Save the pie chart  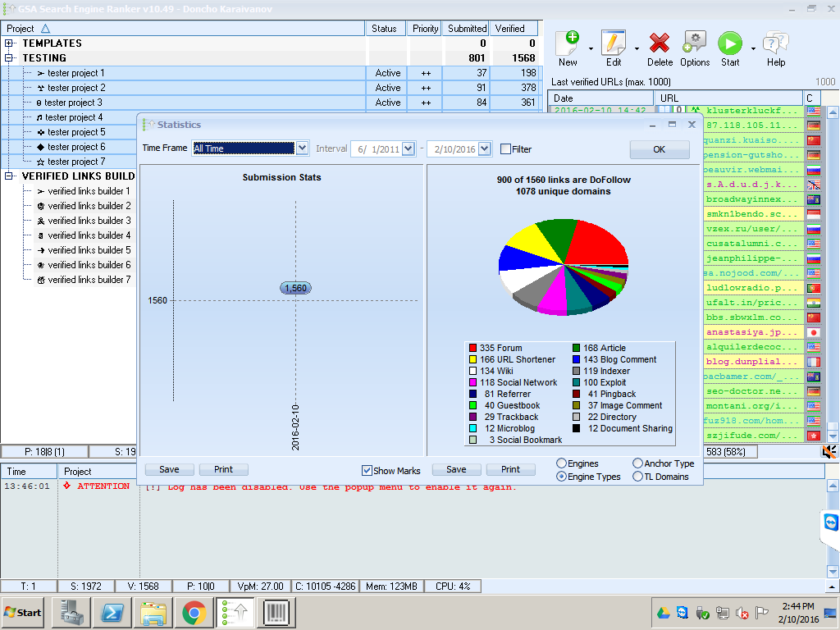pos(456,469)
